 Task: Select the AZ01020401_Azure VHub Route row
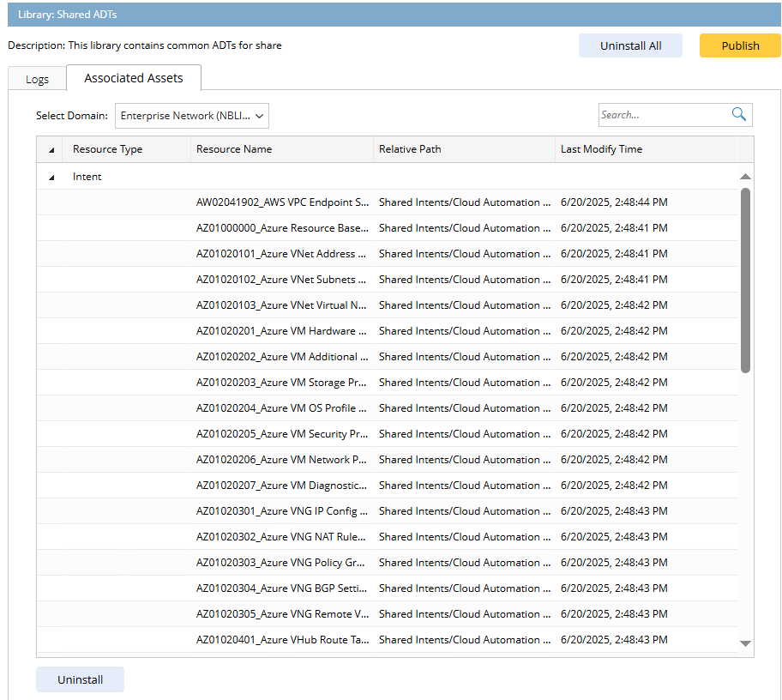click(x=282, y=640)
